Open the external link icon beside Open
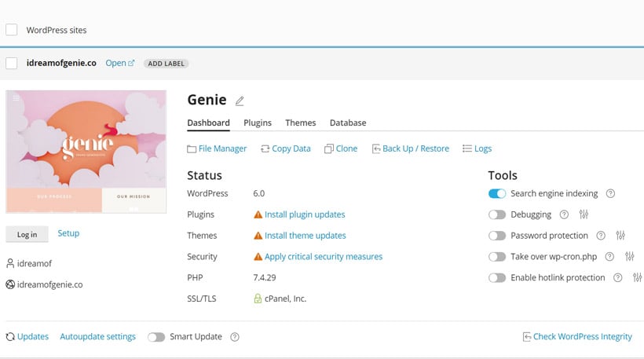This screenshot has width=644, height=359. 131,64
